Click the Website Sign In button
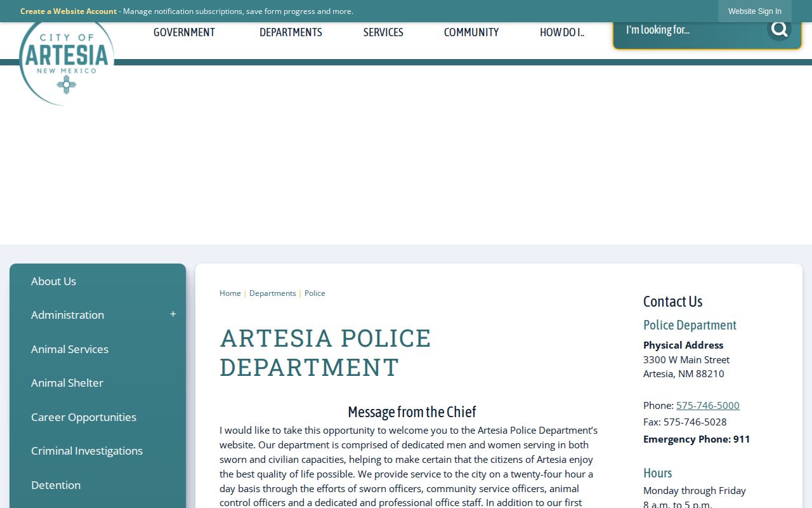 click(x=754, y=11)
